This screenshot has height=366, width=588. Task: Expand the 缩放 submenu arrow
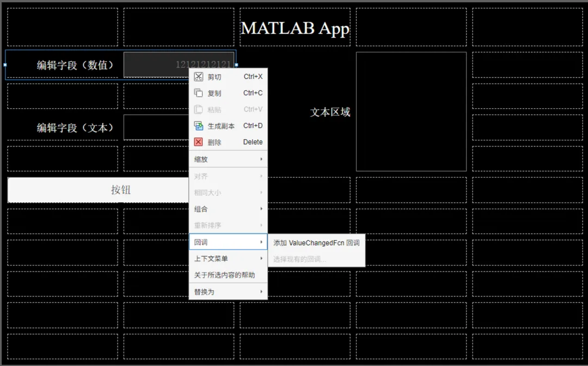(x=261, y=159)
